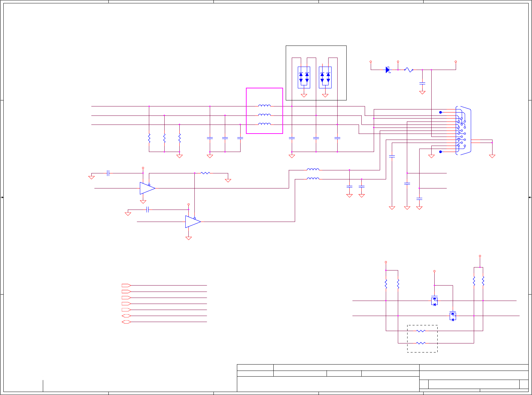Click the upper filled dot on the connector
Image resolution: width=532 pixels, height=395 pixels.
tap(440, 112)
